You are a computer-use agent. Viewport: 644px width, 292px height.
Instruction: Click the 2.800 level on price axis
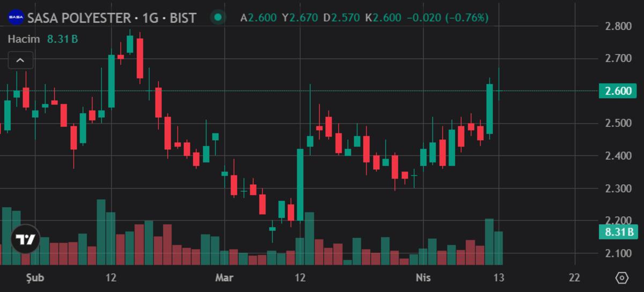coord(617,26)
